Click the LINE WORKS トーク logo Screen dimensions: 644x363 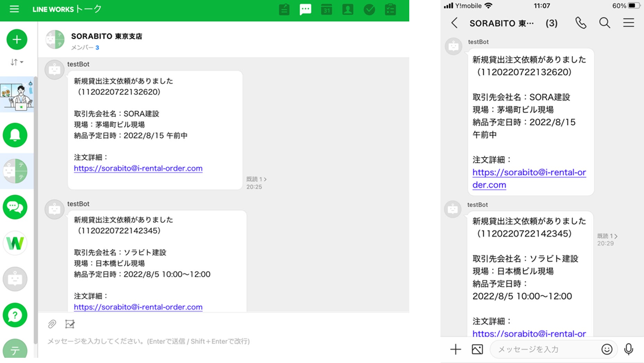(x=67, y=9)
